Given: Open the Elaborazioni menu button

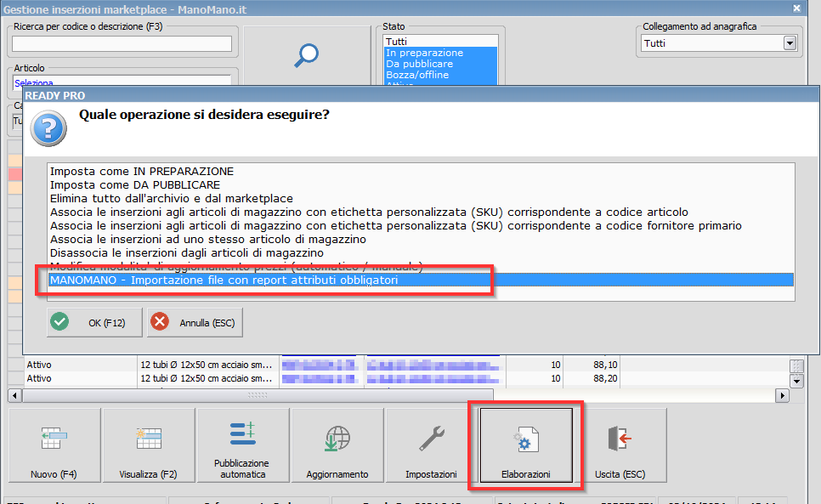Looking at the screenshot, I should (526, 445).
